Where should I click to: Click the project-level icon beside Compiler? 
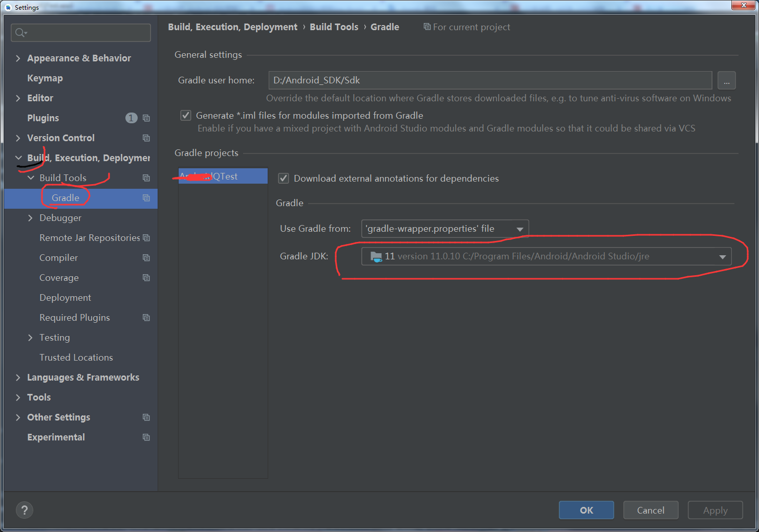(x=146, y=258)
